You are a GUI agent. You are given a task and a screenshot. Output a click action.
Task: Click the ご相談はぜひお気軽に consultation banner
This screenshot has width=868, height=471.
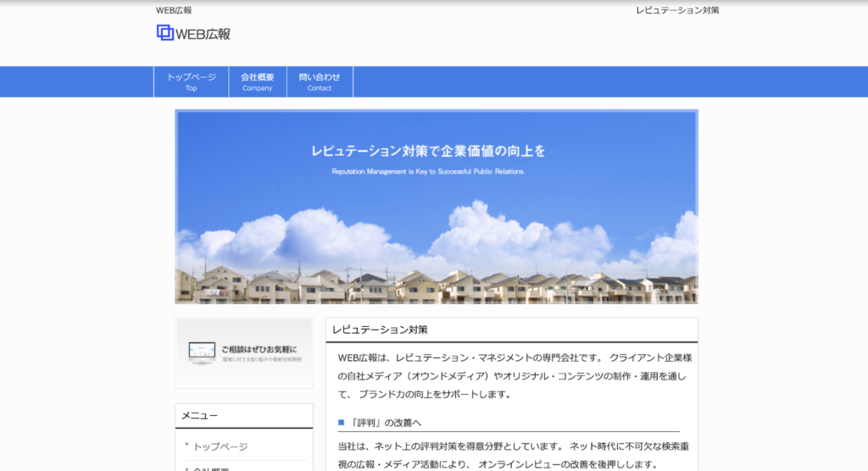click(244, 352)
